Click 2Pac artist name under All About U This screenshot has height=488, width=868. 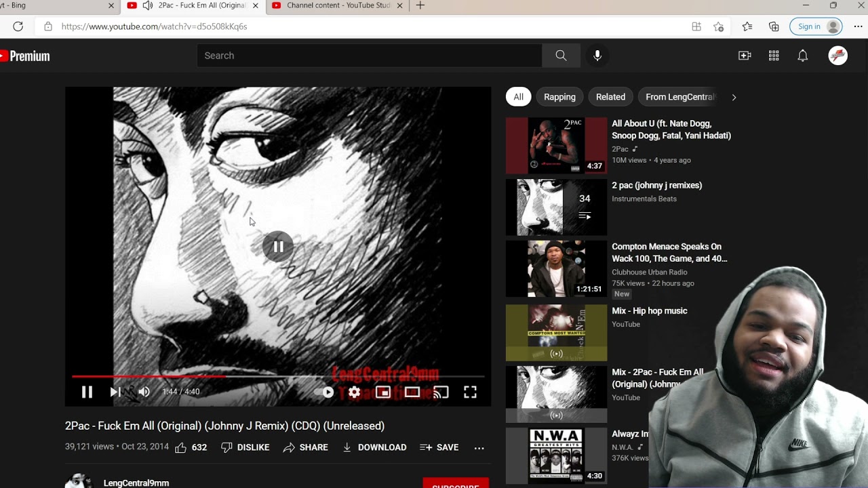[x=620, y=148]
